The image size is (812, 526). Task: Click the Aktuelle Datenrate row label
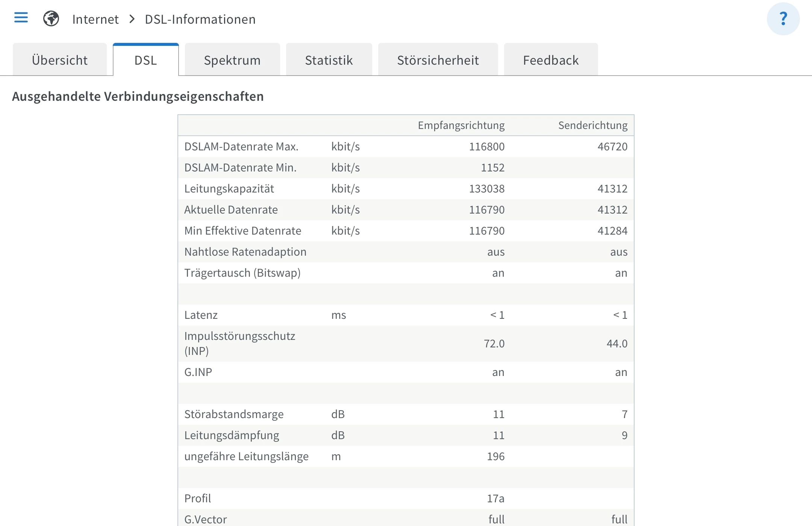[x=231, y=210]
